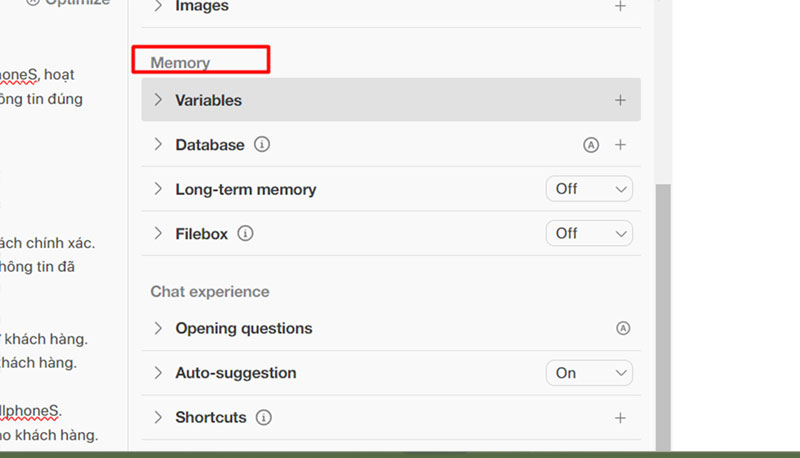The height and width of the screenshot is (458, 800).
Task: Open the info icon next to Database
Action: [262, 145]
